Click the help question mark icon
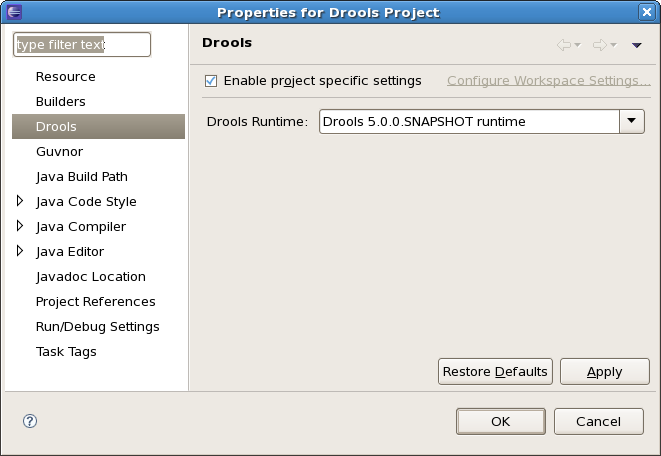 [x=30, y=421]
